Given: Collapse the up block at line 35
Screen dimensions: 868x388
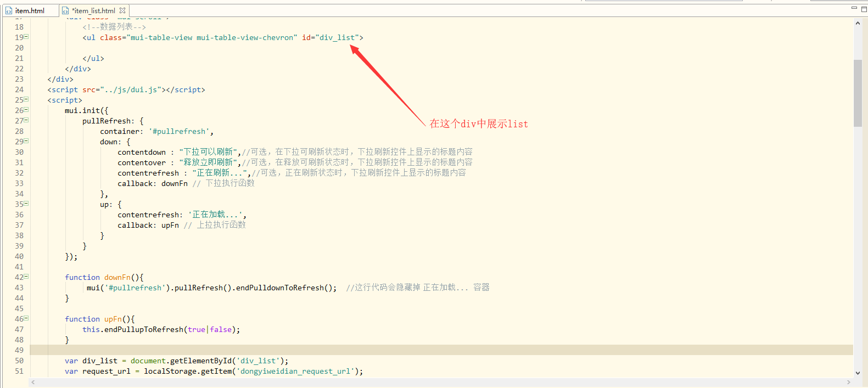Looking at the screenshot, I should tap(26, 204).
